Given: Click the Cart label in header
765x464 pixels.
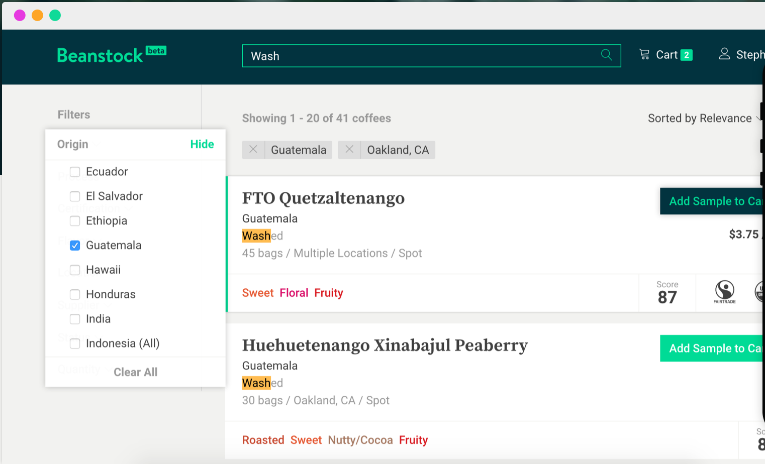Looking at the screenshot, I should (x=666, y=55).
